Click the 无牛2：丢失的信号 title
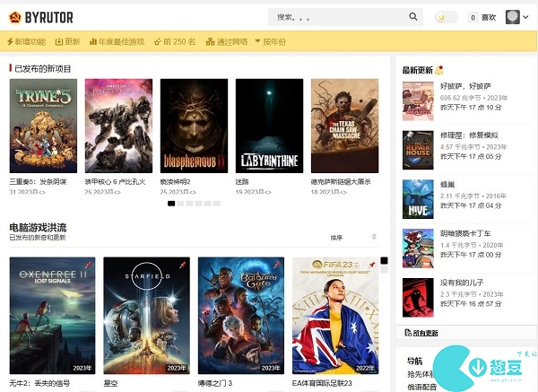This screenshot has width=538, height=392. [39, 383]
